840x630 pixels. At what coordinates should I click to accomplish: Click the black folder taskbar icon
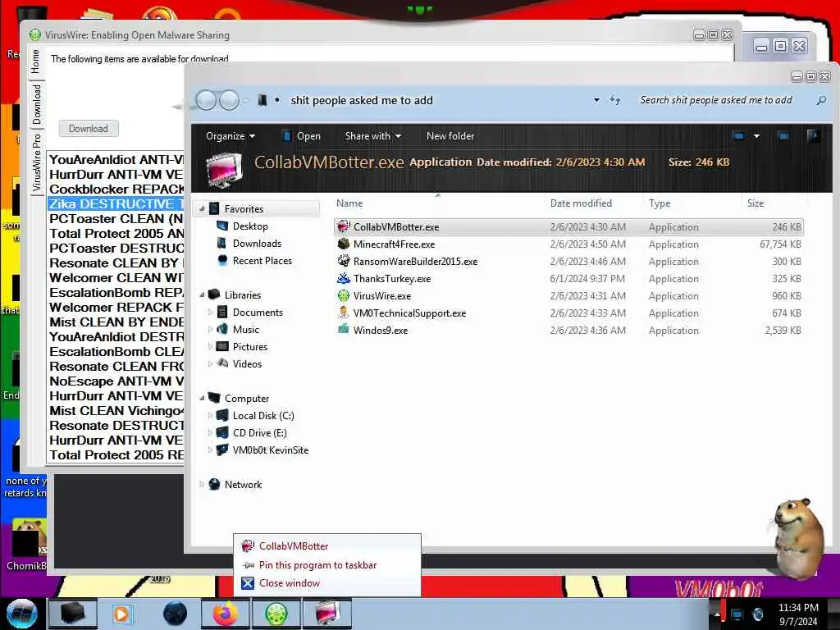pos(72,614)
